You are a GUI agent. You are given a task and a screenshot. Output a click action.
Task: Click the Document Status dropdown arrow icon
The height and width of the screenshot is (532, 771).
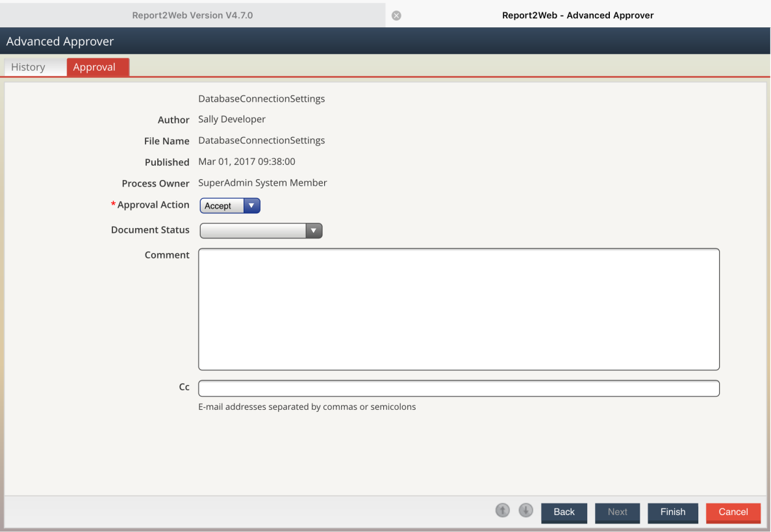tap(314, 231)
